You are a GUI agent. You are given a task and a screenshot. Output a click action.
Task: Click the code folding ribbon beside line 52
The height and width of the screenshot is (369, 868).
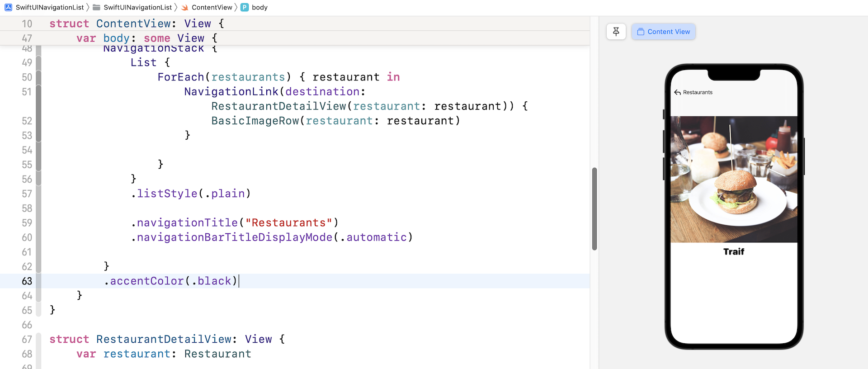(39, 121)
